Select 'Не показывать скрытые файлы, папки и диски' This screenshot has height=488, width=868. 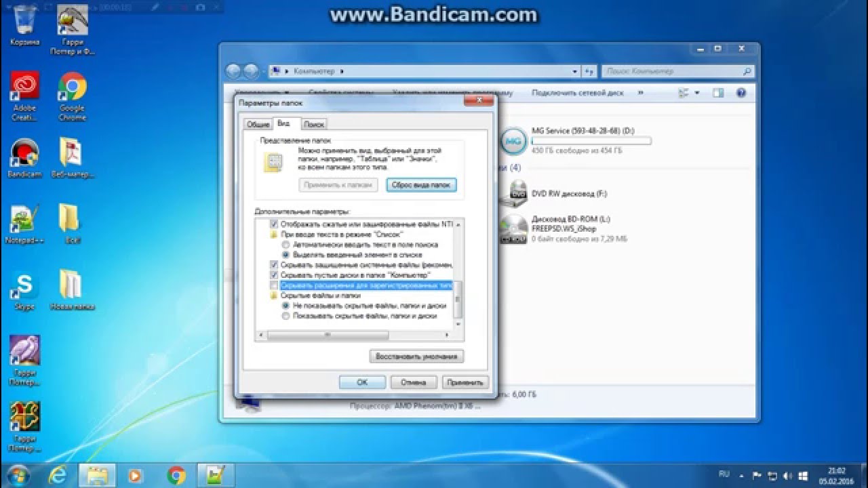285,306
